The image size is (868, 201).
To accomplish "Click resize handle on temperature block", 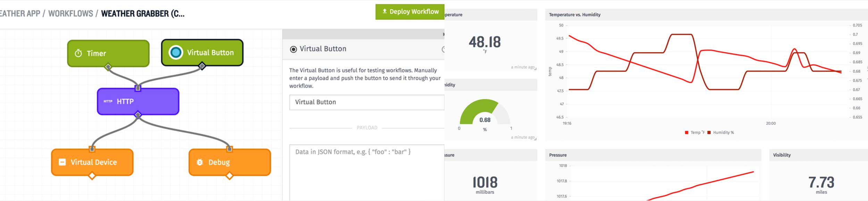I will pos(535,69).
